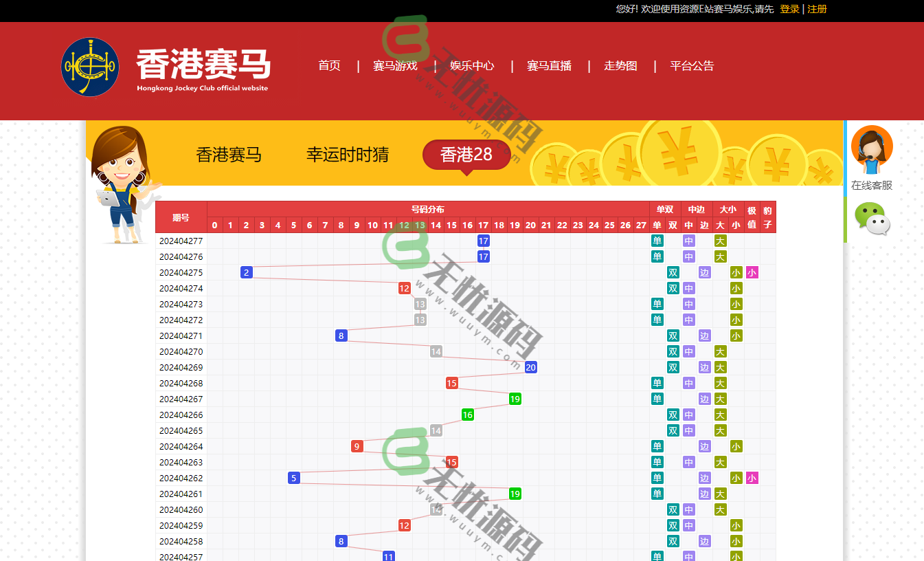Viewport: 924px width, 561px height.
Task: Navigate to 走势图 from the menu bar
Action: (x=620, y=66)
